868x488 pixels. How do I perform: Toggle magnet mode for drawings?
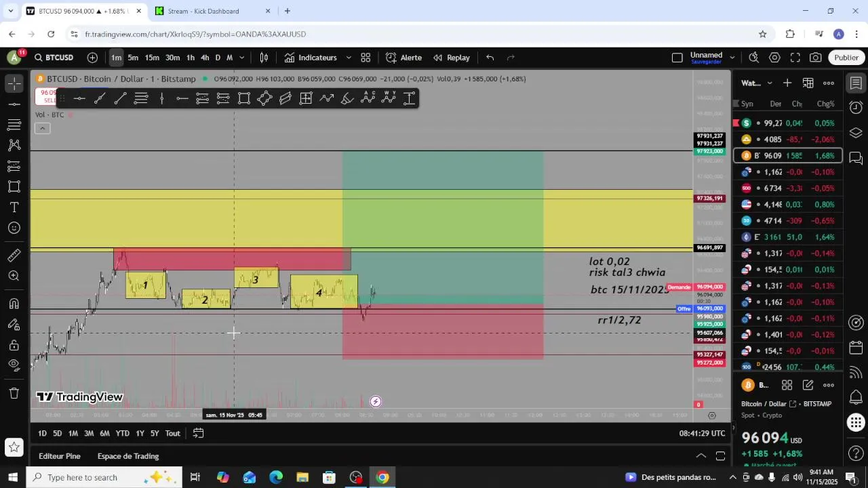pyautogui.click(x=14, y=304)
